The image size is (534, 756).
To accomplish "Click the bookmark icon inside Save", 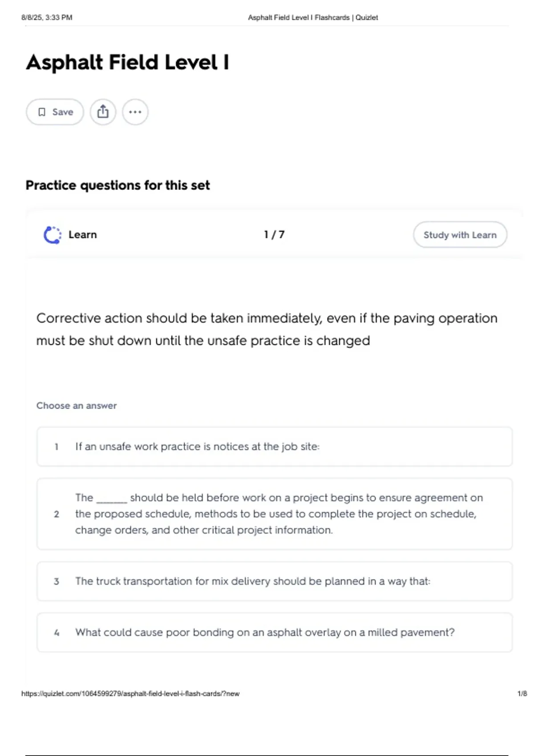I will point(42,112).
